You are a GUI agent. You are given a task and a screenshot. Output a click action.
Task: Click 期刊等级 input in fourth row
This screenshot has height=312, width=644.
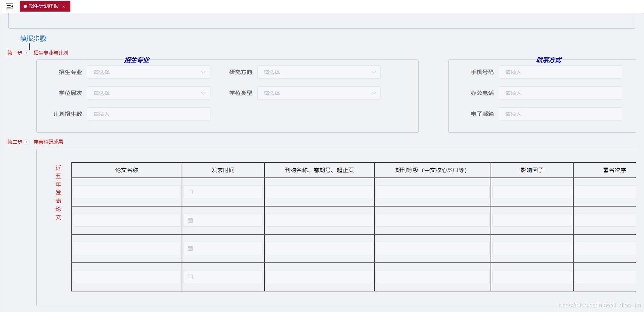click(x=432, y=277)
